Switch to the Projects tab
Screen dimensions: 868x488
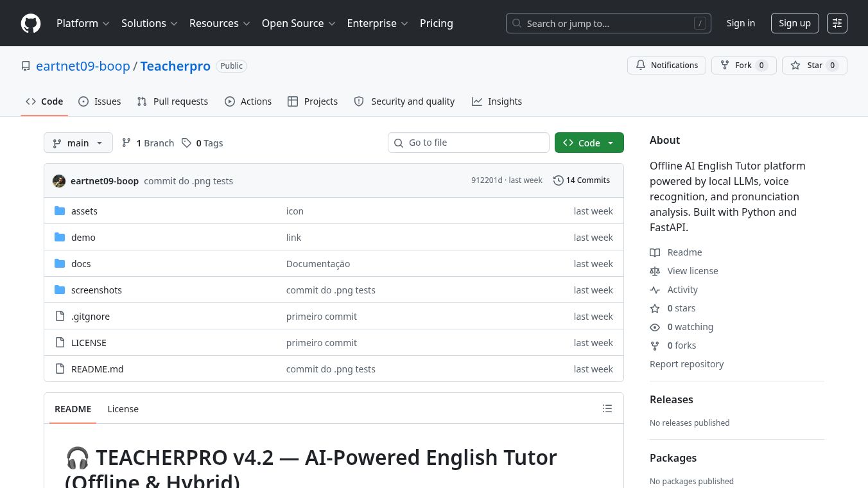point(313,101)
